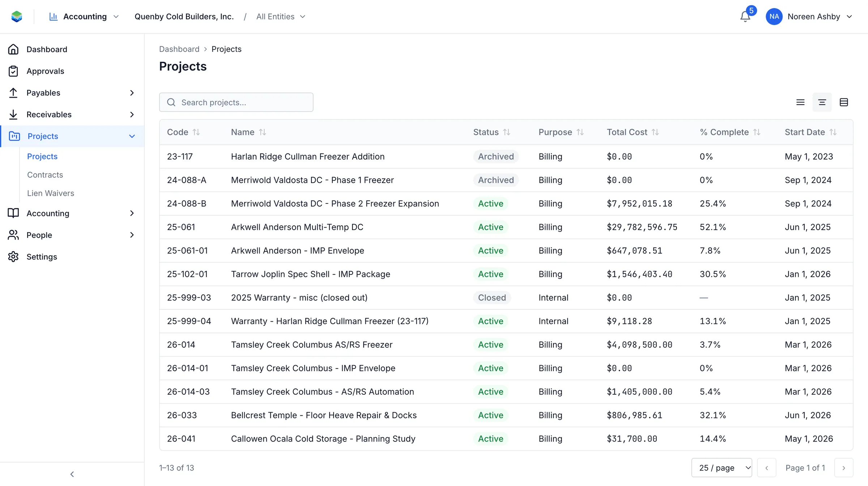The image size is (868, 486).
Task: Click the Accounting book icon in sidebar
Action: click(13, 213)
